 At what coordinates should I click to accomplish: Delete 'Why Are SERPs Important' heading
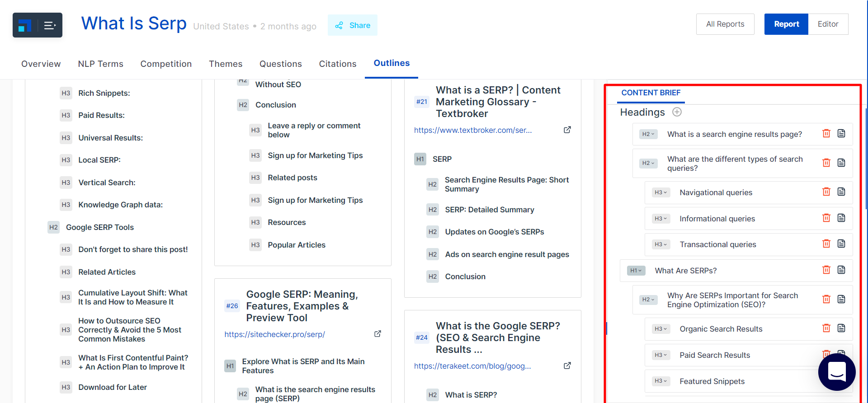pyautogui.click(x=826, y=299)
